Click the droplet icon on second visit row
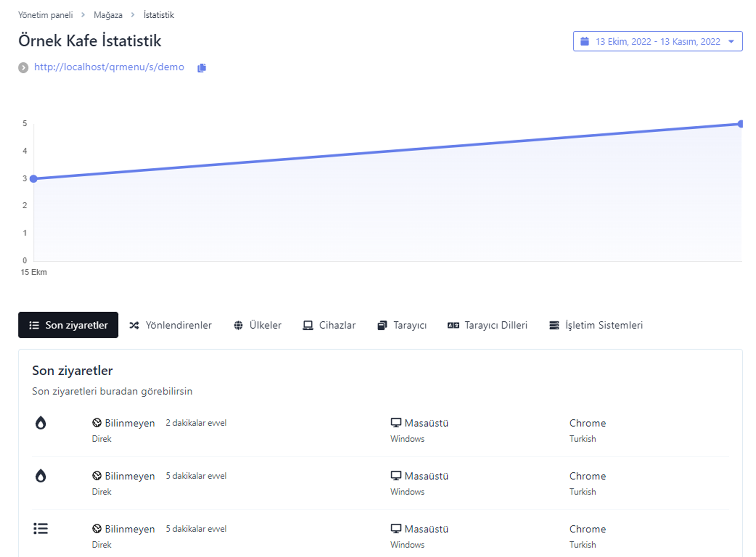Image resolution: width=756 pixels, height=557 pixels. pyautogui.click(x=40, y=476)
